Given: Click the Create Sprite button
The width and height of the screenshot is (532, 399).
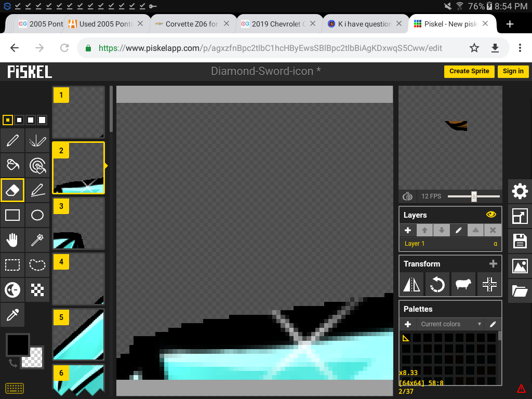Looking at the screenshot, I should (469, 71).
